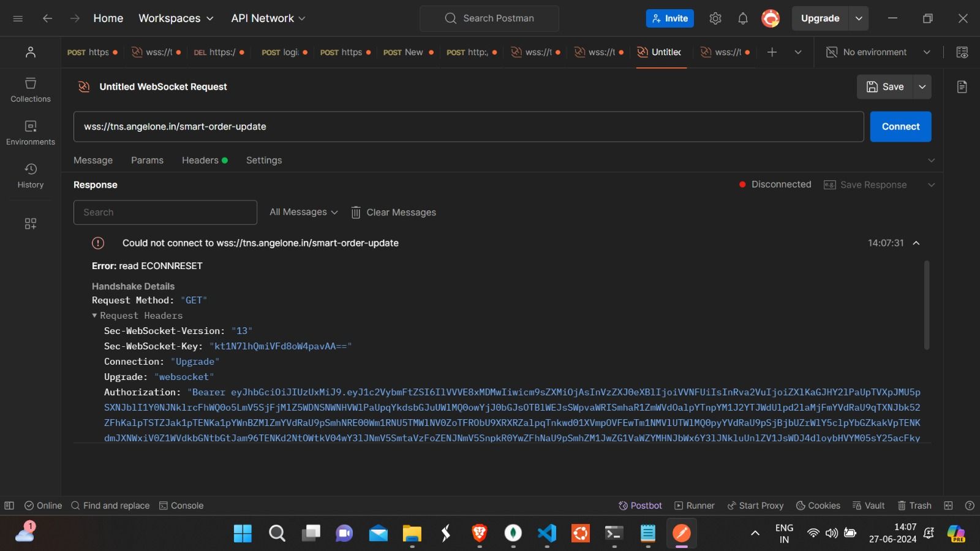Image resolution: width=980 pixels, height=551 pixels.
Task: Open Environments in the sidebar
Action: 31,132
